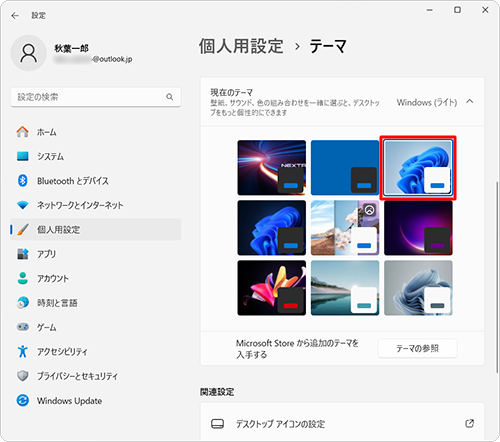Select the lake landscape theme thumbnail
500x442 pixels.
pyautogui.click(x=345, y=288)
